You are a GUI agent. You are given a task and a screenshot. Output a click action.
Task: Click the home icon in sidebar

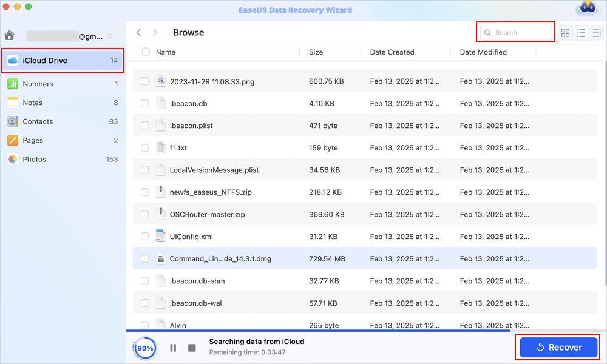[9, 35]
